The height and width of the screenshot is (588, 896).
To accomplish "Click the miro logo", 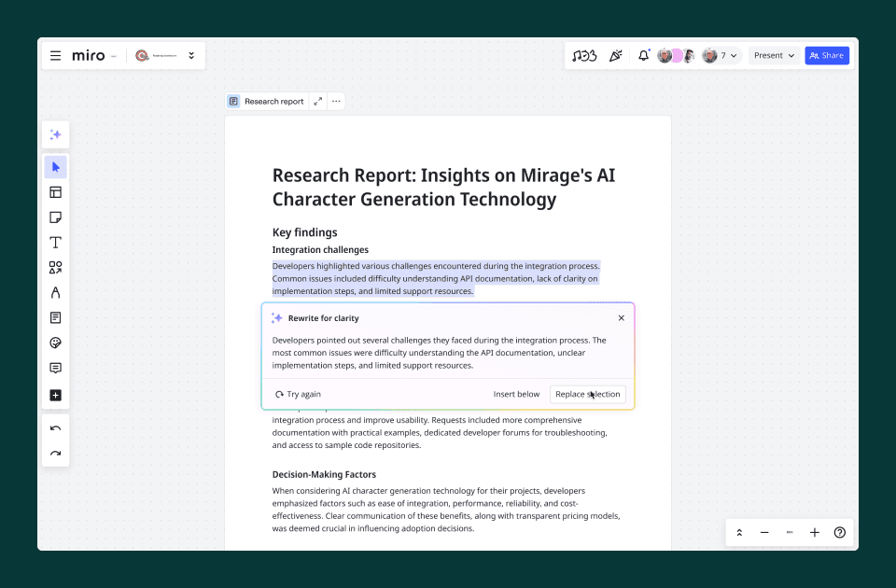I will pyautogui.click(x=89, y=55).
